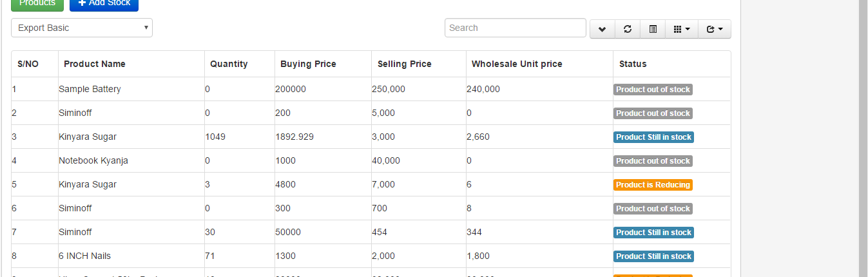This screenshot has height=277, width=868.
Task: Click the refresh table icon
Action: (627, 29)
